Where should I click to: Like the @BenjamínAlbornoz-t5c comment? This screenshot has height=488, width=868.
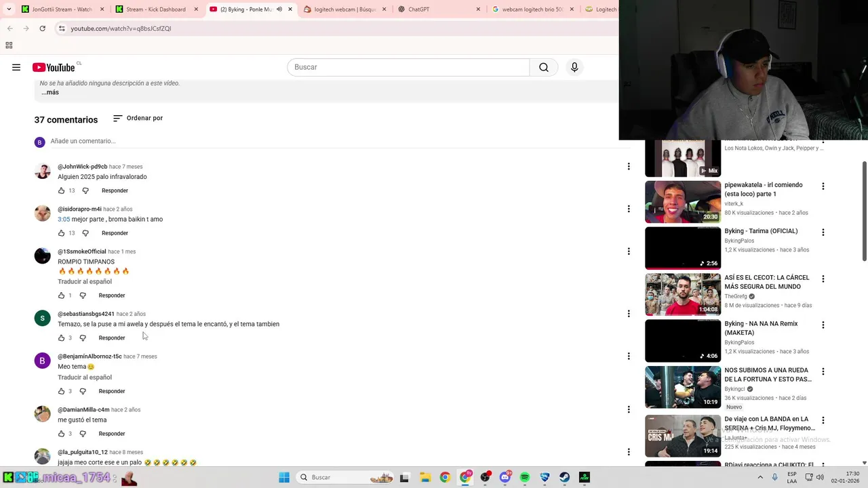click(x=61, y=391)
